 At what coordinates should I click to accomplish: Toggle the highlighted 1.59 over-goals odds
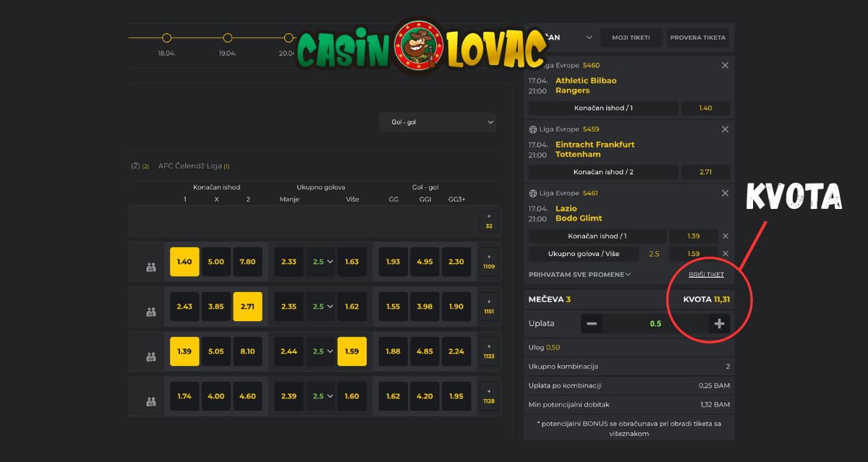coord(352,351)
